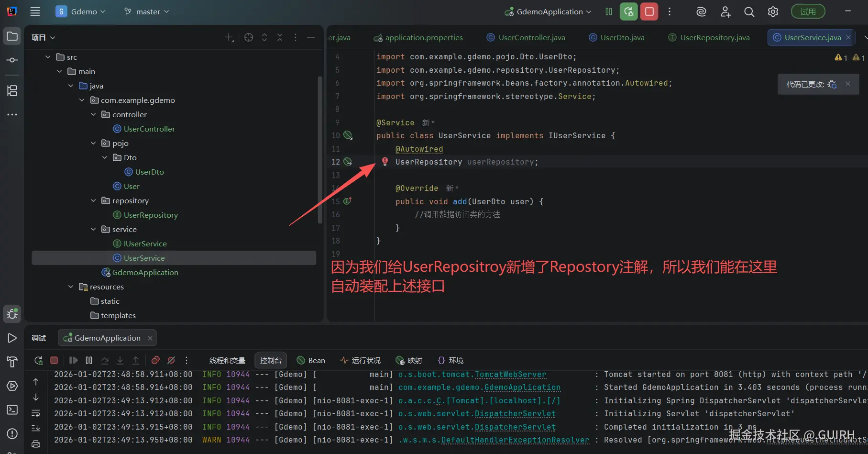Image resolution: width=868 pixels, height=454 pixels.
Task: Click Step Over in the debug toolbar
Action: [x=105, y=360]
